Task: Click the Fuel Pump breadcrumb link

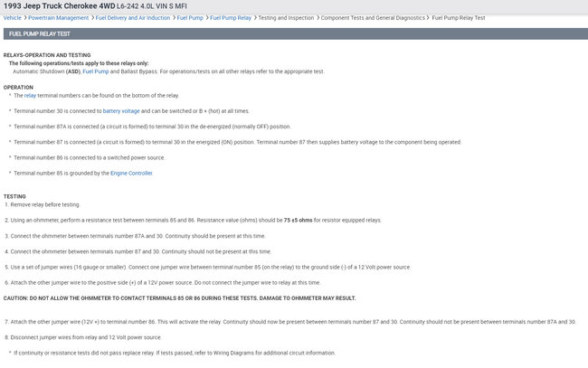Action: pyautogui.click(x=191, y=17)
